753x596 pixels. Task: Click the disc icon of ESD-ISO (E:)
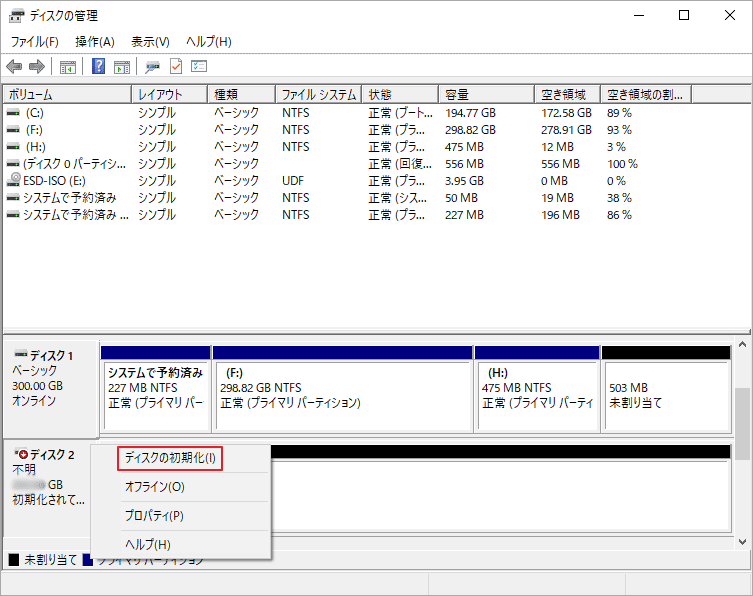click(14, 180)
